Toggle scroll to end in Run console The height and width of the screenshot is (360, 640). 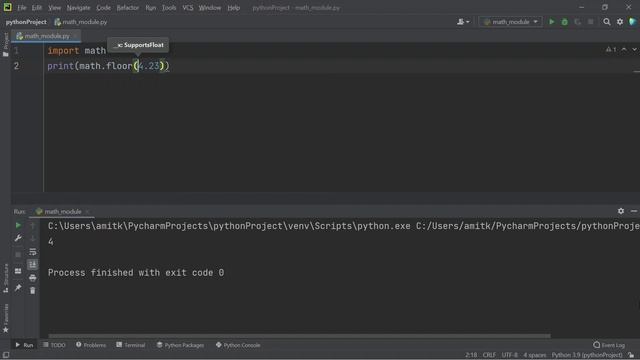click(x=33, y=265)
